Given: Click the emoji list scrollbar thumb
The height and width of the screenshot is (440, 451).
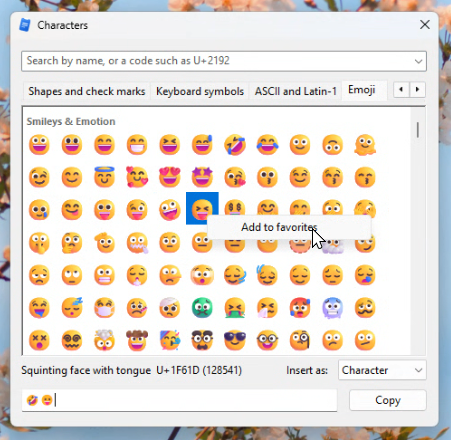Looking at the screenshot, I should click(418, 130).
